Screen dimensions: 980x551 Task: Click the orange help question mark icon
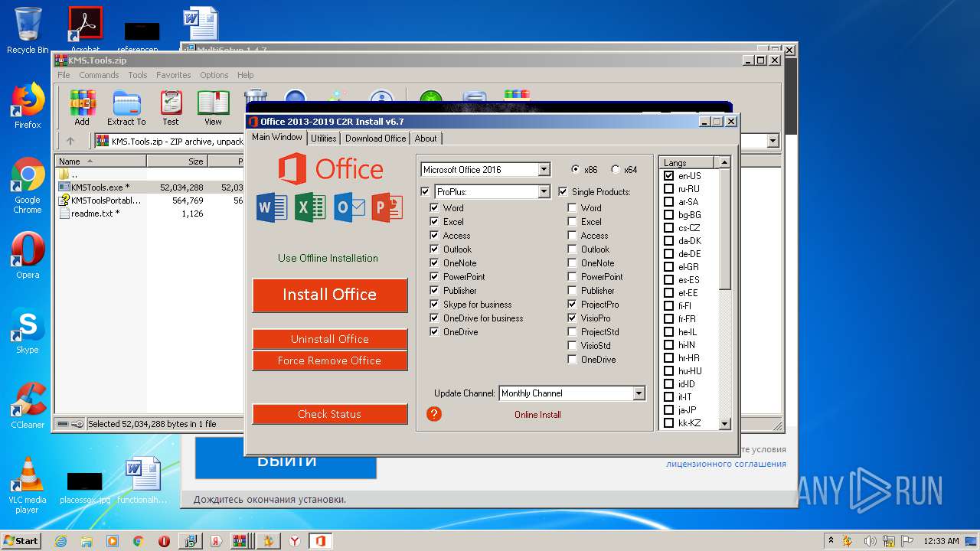click(434, 414)
